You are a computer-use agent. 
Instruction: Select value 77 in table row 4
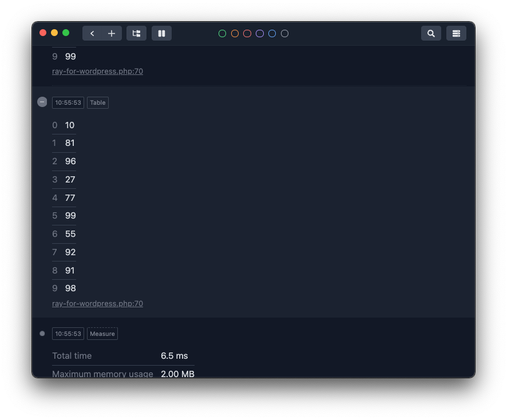coord(70,197)
